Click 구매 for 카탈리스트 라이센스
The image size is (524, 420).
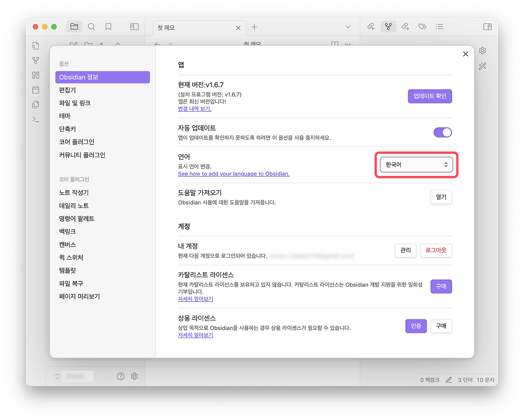tap(441, 286)
